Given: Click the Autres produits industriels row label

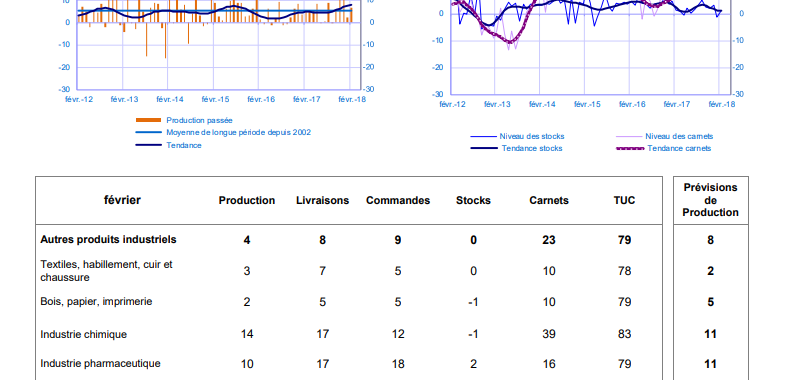Looking at the screenshot, I should pyautogui.click(x=108, y=239).
